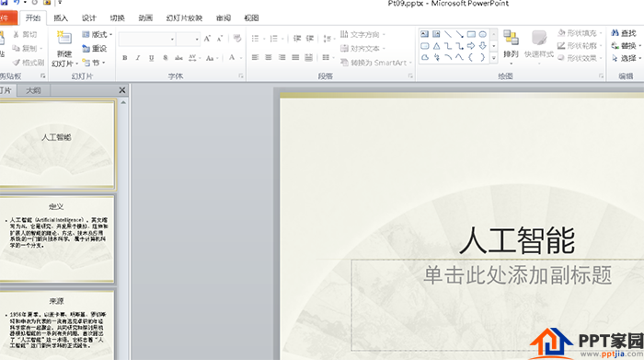Viewport: 644px width, 360px height.
Task: Open the Drawing group dialog launcher
Action: (602, 76)
